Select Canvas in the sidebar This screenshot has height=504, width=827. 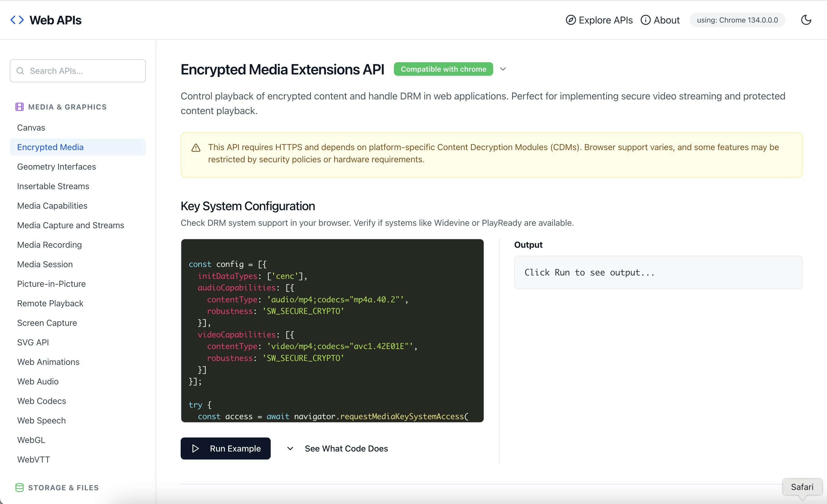point(31,128)
